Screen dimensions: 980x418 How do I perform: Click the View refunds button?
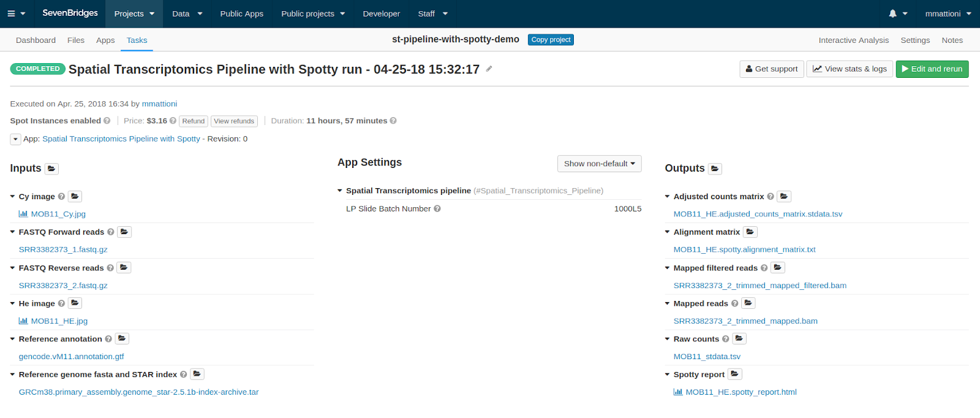pos(234,121)
